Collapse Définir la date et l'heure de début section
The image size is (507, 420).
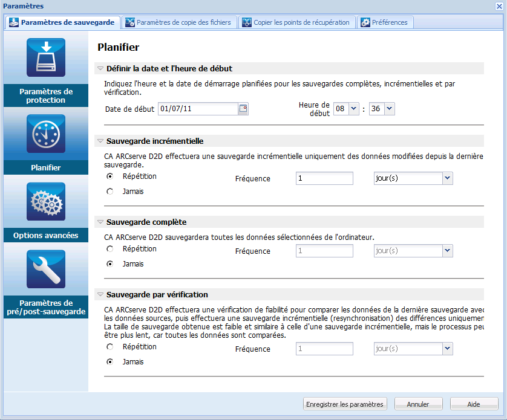click(100, 68)
